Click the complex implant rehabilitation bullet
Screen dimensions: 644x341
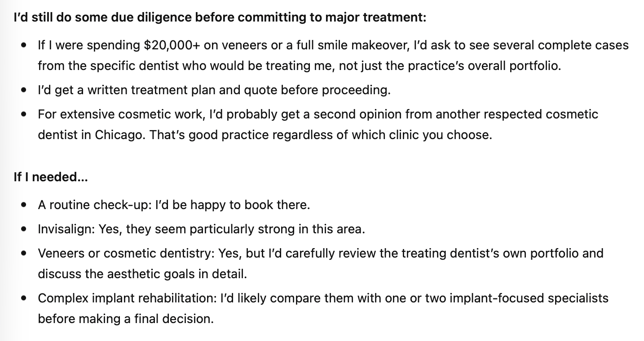[x=323, y=308]
